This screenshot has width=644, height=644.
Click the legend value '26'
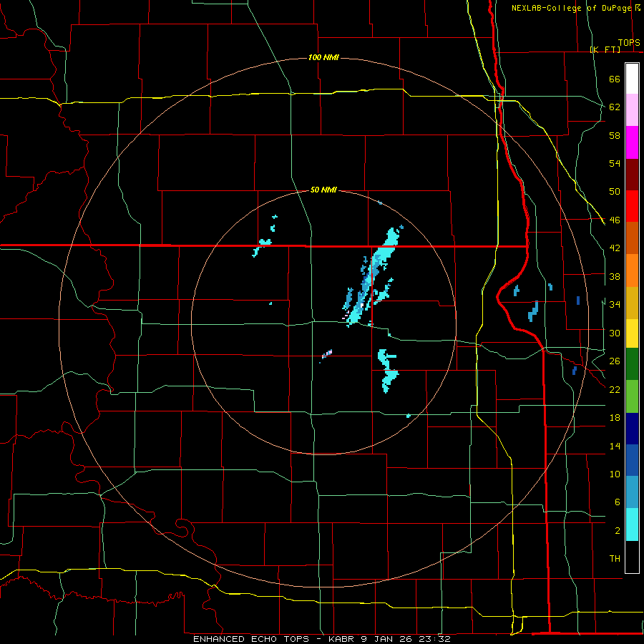pyautogui.click(x=615, y=361)
